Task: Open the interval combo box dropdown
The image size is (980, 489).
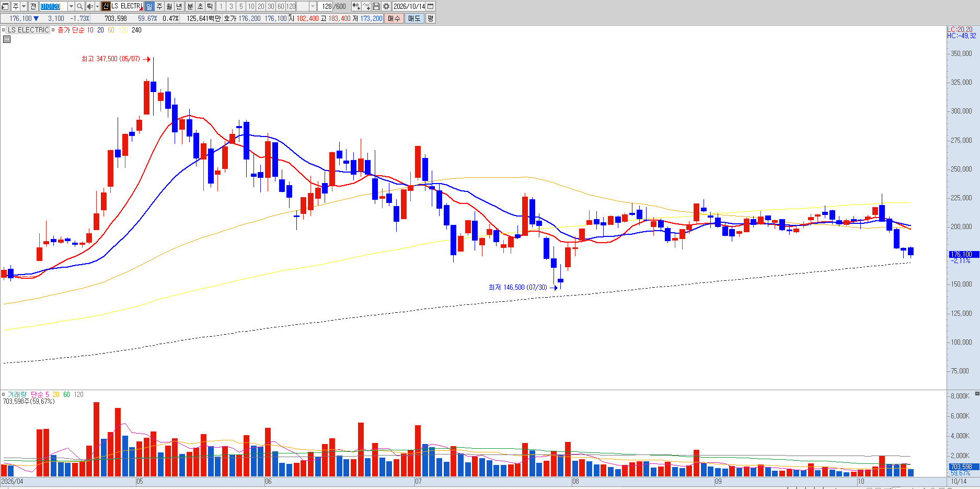Action: [313, 6]
